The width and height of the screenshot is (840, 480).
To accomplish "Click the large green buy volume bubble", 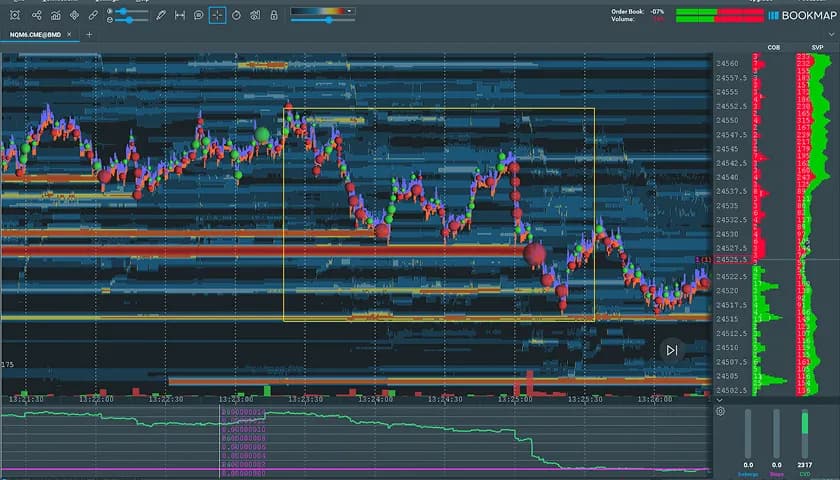I will [262, 134].
